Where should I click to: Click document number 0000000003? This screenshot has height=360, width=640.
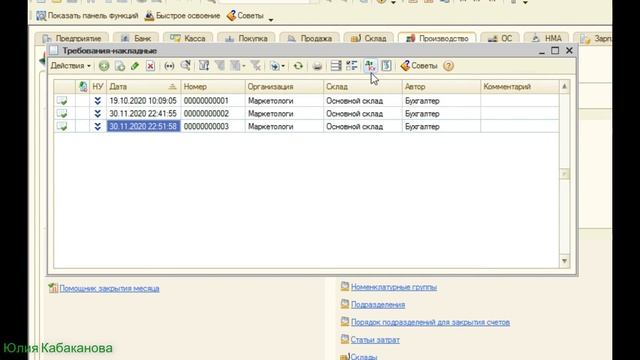206,127
